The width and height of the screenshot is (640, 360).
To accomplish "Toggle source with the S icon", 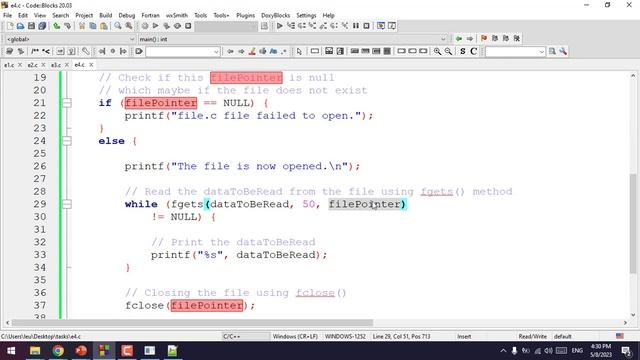I will 462,51.
